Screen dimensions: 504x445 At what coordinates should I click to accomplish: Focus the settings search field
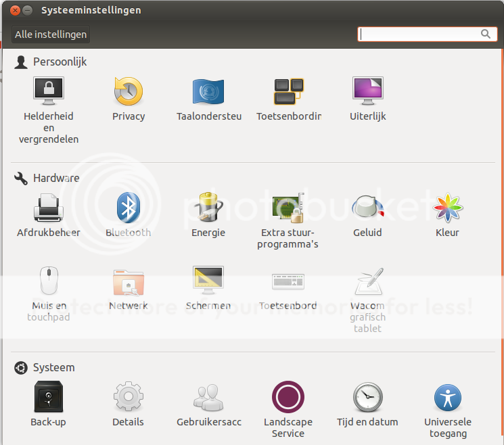[x=419, y=34]
